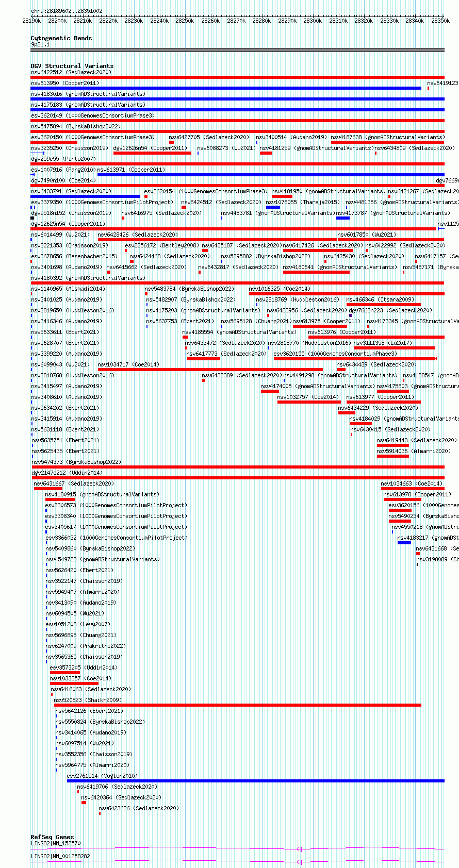Open nsv4181259 (gnomADStructuralVariants) label
459x868 pixels.
(x=317, y=148)
